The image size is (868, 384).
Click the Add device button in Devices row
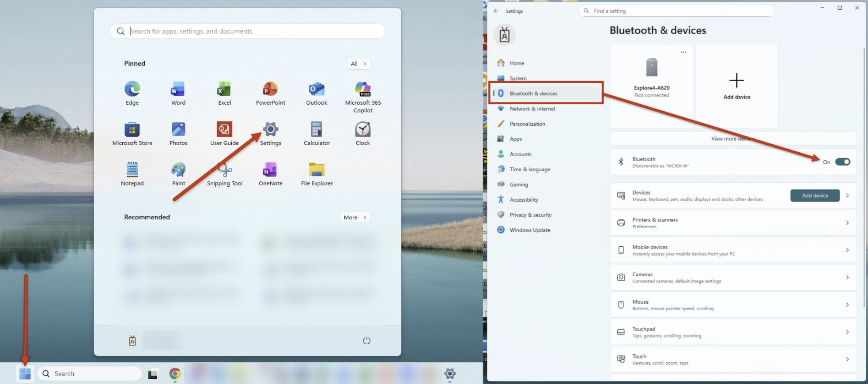(x=815, y=196)
